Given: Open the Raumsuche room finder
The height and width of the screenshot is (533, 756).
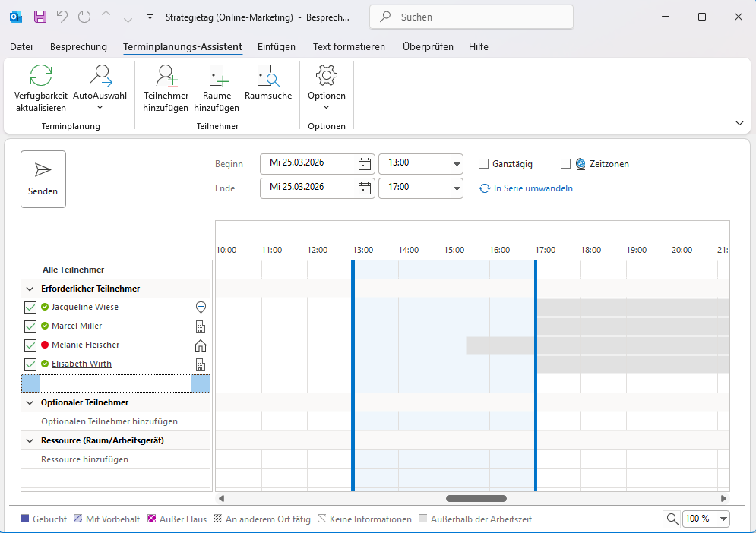Looking at the screenshot, I should tap(268, 76).
